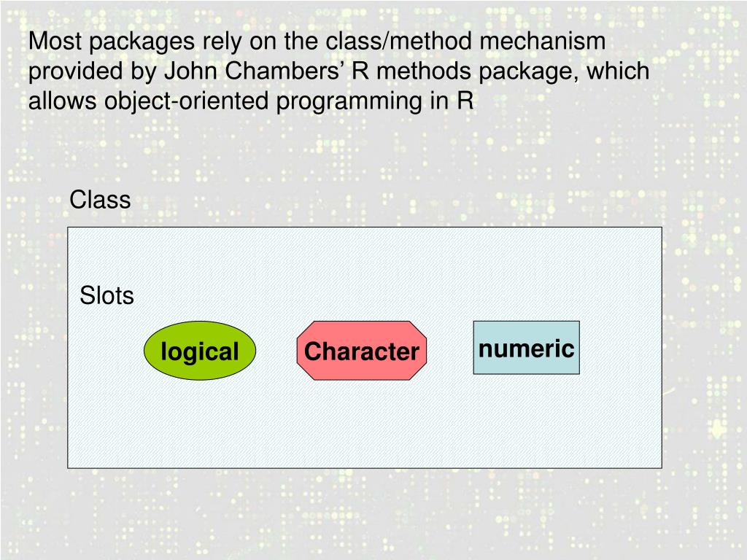
Task: Click the word "John" in the paragraph
Action: (x=191, y=71)
